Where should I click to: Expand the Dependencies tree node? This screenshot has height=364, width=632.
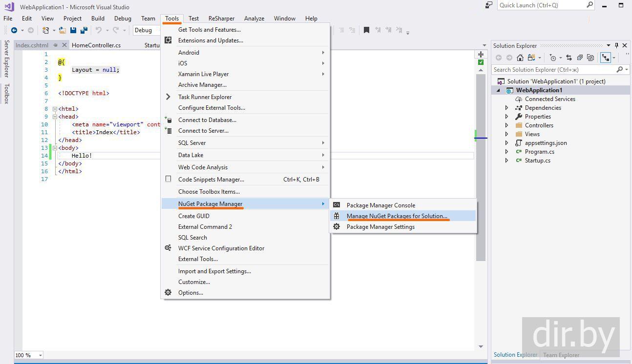pyautogui.click(x=506, y=108)
